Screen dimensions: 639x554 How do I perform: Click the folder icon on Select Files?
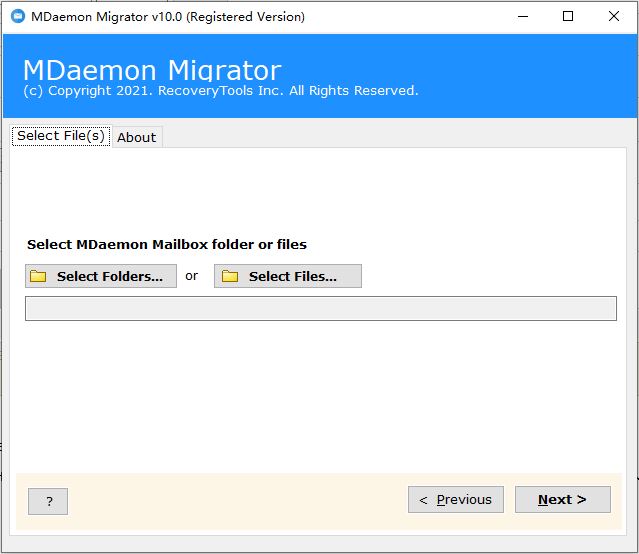tap(230, 277)
